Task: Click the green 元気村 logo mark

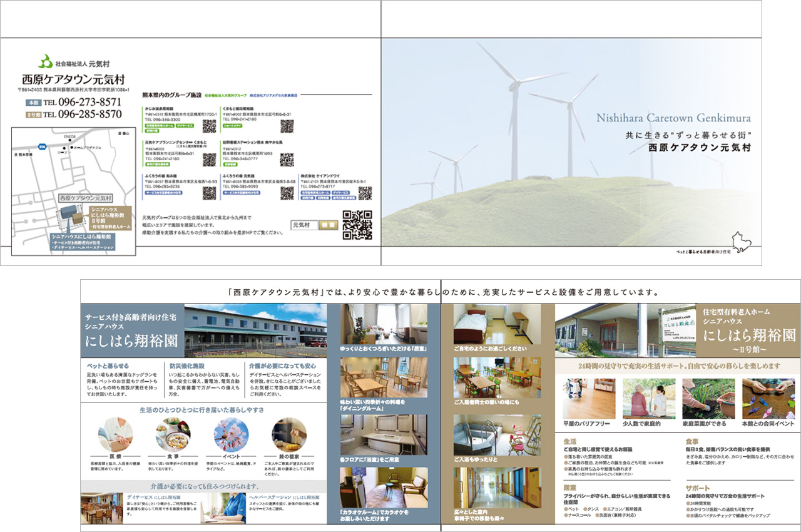Action: point(46,62)
